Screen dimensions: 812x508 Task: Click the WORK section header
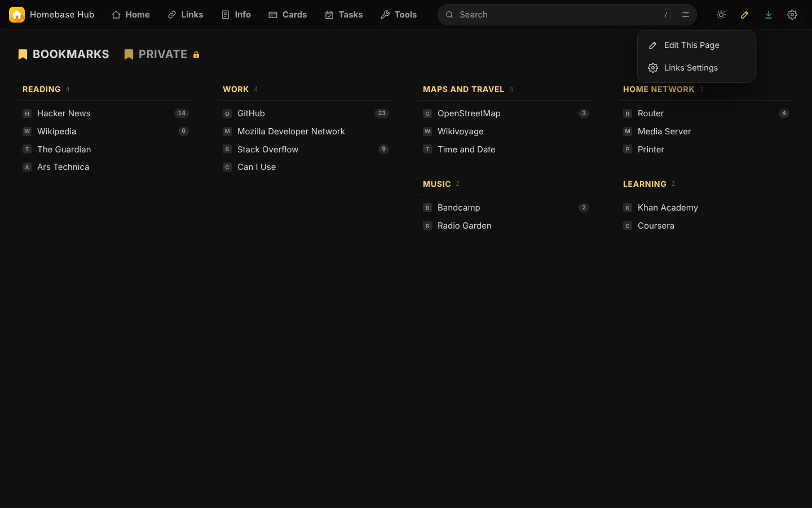(236, 89)
